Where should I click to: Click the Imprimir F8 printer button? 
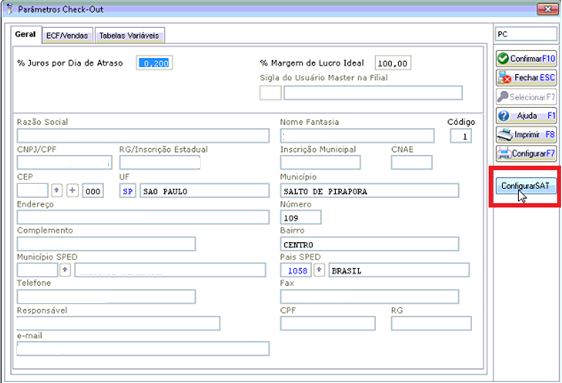tap(526, 135)
